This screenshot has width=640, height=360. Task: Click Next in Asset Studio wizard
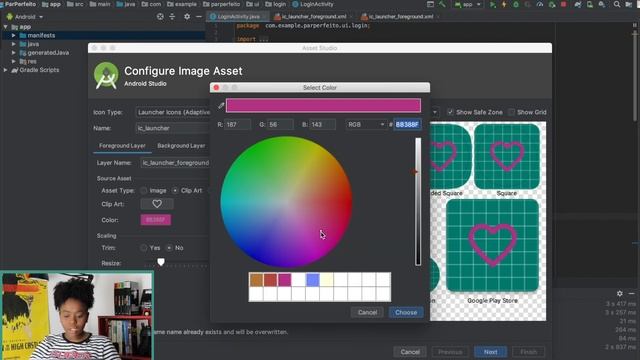click(x=490, y=352)
